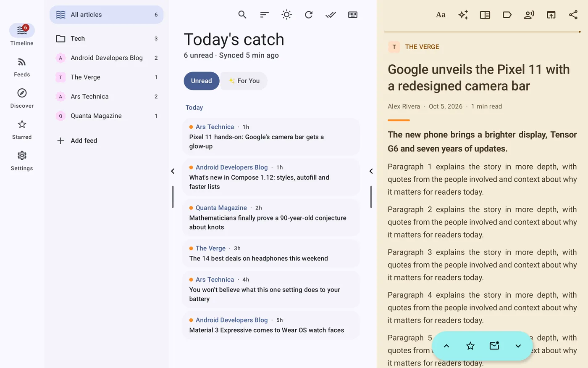Image resolution: width=588 pixels, height=368 pixels.
Task: Open the search icon in article list toolbar
Action: click(242, 15)
